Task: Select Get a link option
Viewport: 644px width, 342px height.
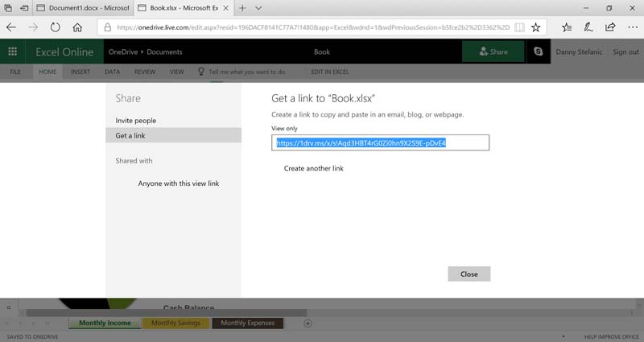Action: coord(173,135)
